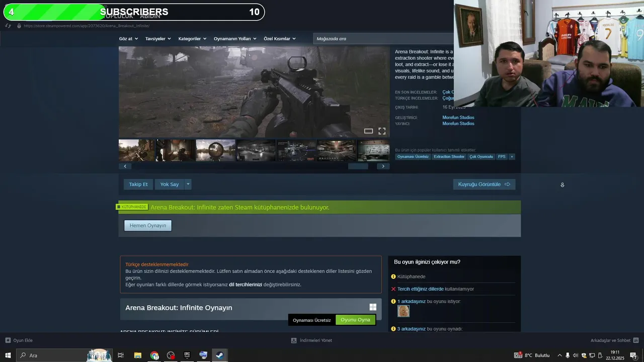
Task: Click the Yok Say button
Action: click(x=170, y=185)
